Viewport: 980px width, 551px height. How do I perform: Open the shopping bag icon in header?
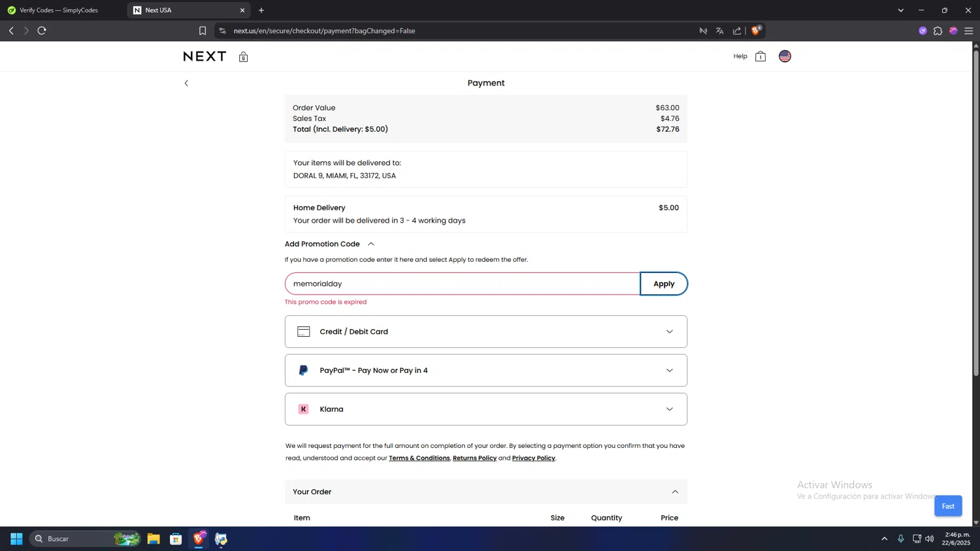coord(760,56)
